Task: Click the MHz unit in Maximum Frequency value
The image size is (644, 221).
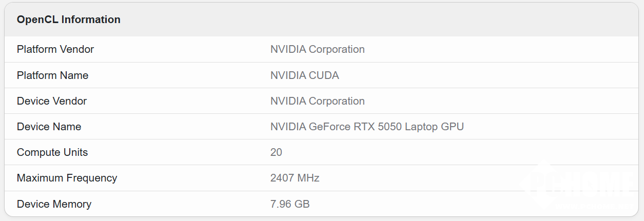Action: pyautogui.click(x=308, y=178)
